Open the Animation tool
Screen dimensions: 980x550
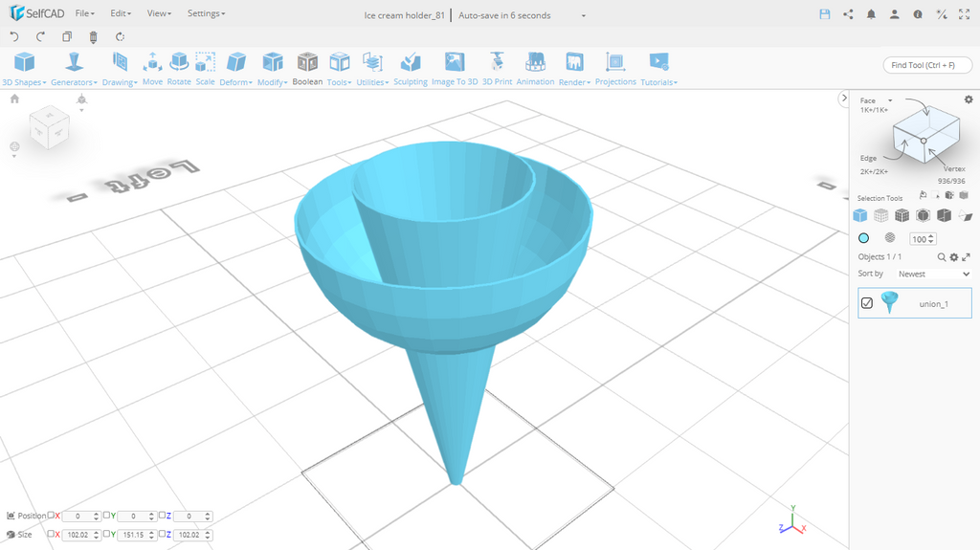[x=535, y=70]
